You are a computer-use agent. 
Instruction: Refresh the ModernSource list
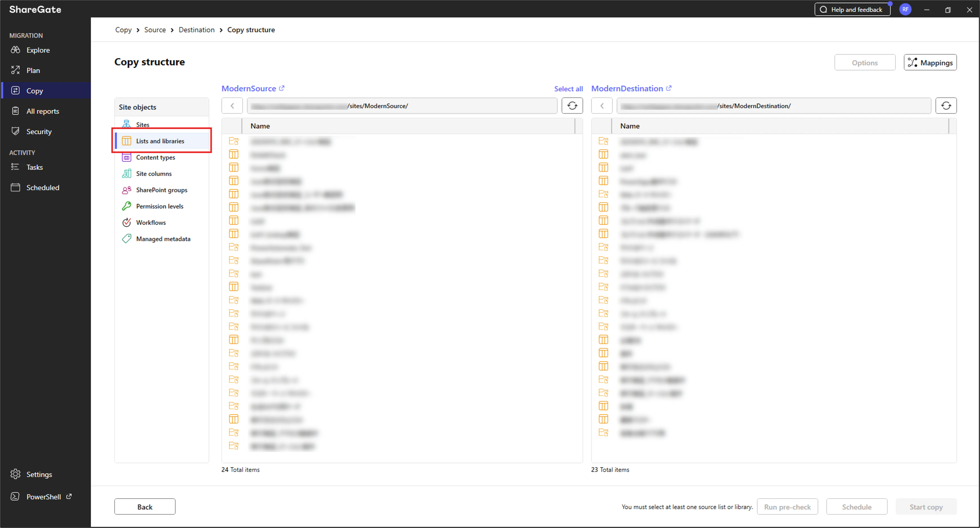[572, 106]
